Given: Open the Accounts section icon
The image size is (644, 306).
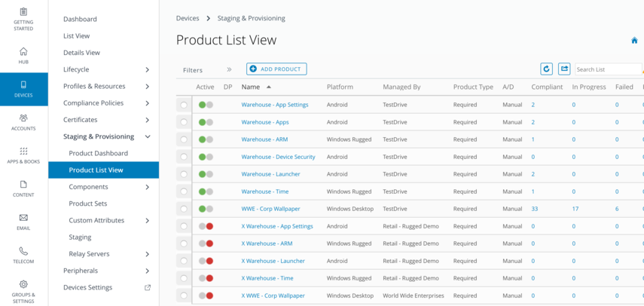Looking at the screenshot, I should coord(23,118).
